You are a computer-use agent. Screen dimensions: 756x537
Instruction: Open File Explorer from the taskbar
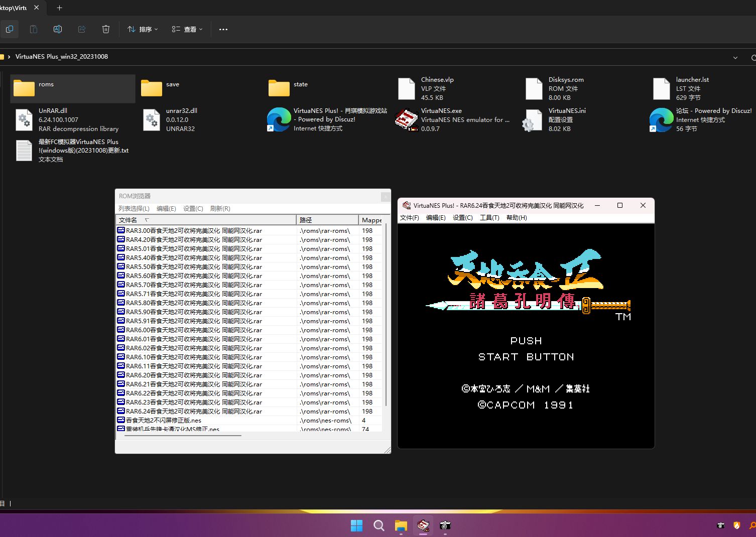click(x=401, y=525)
